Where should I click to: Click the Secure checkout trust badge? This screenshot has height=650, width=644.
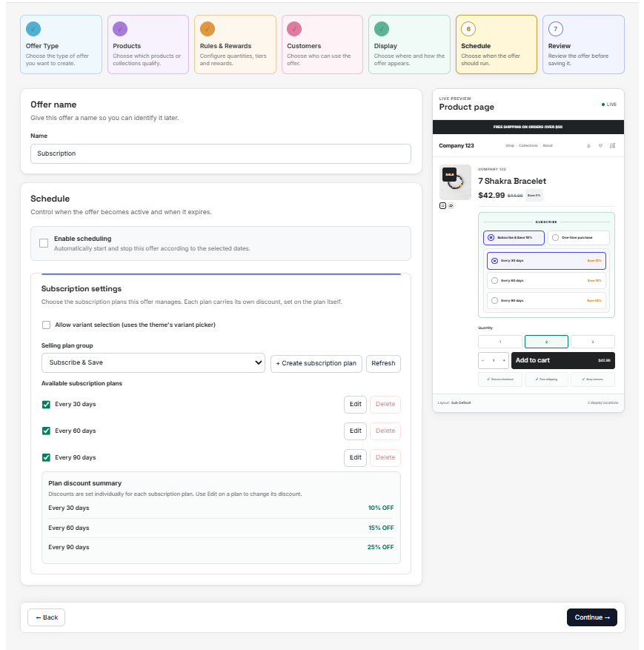point(500,379)
